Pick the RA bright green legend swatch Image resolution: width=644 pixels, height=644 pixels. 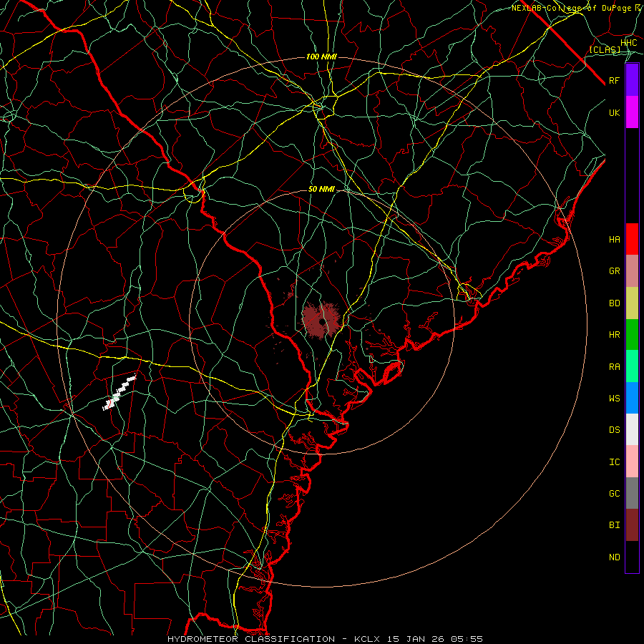pyautogui.click(x=632, y=366)
